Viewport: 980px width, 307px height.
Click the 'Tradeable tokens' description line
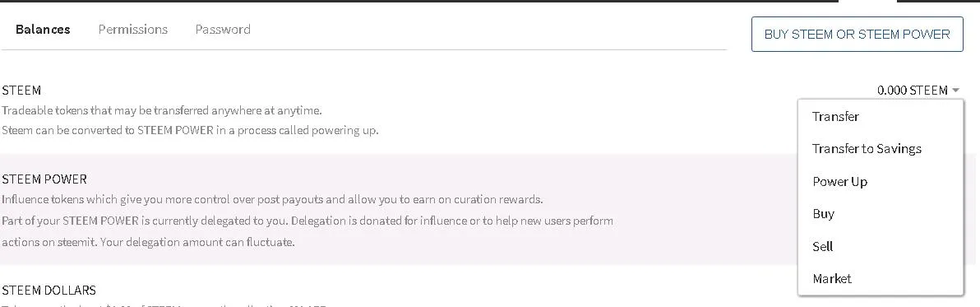[x=161, y=111]
